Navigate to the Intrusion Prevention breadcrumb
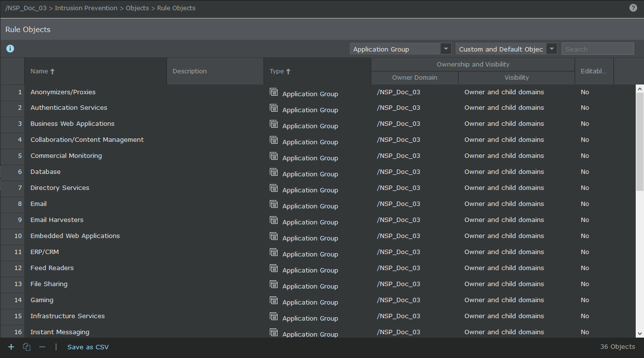This screenshot has height=358, width=644. 86,8
